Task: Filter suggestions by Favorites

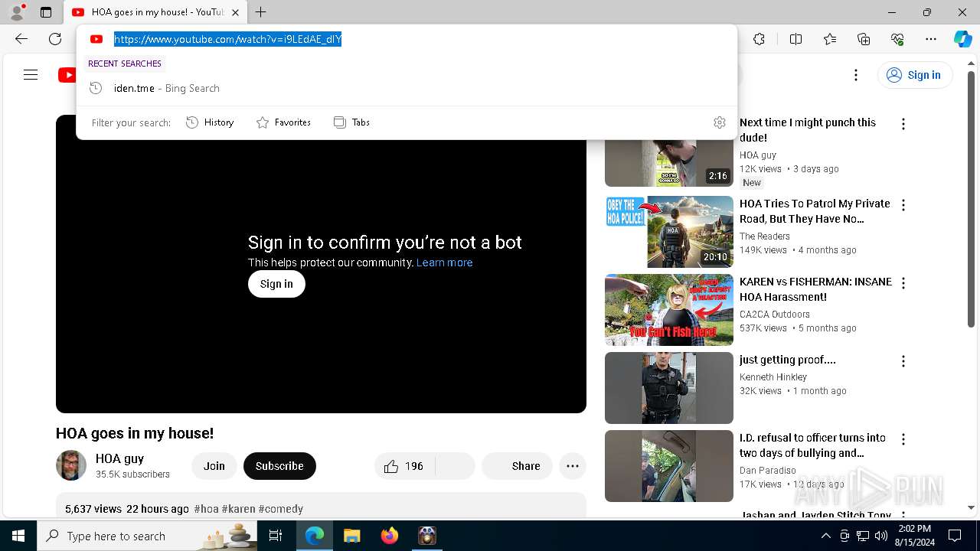Action: tap(284, 122)
